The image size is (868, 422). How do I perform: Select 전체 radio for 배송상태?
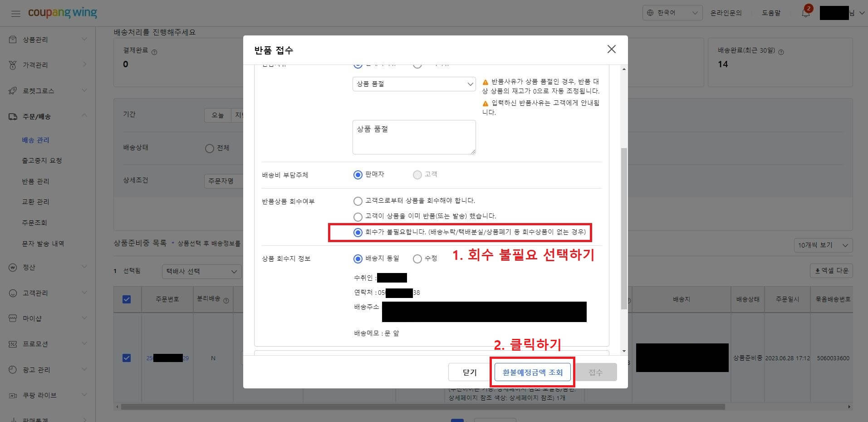[209, 149]
